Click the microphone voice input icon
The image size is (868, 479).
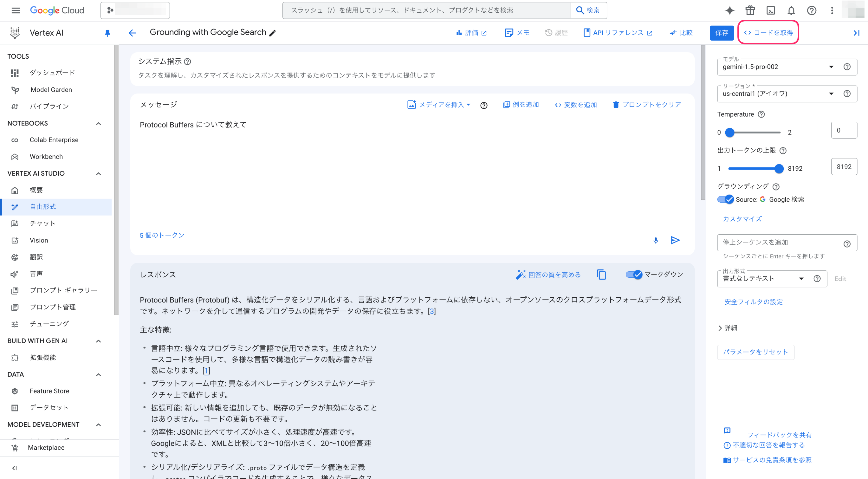tap(655, 241)
